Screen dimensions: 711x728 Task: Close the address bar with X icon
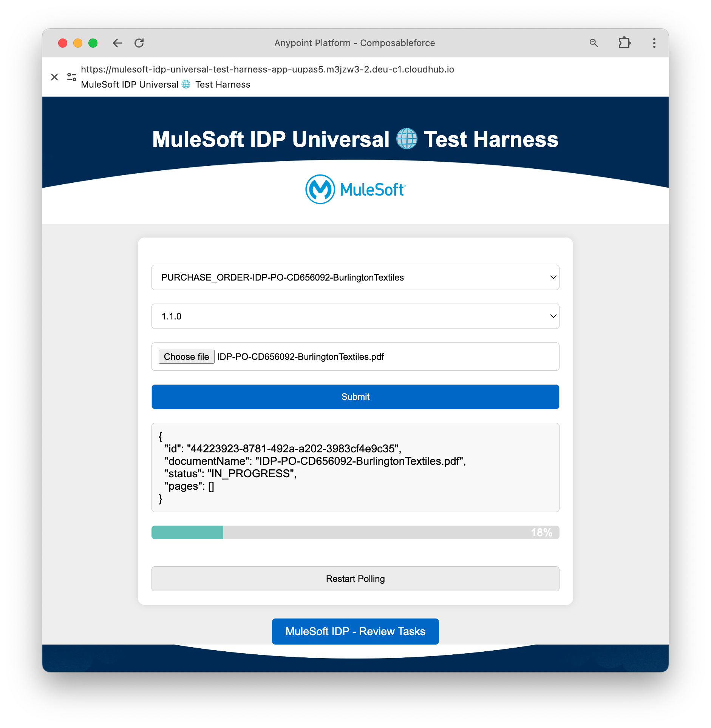pyautogui.click(x=54, y=77)
